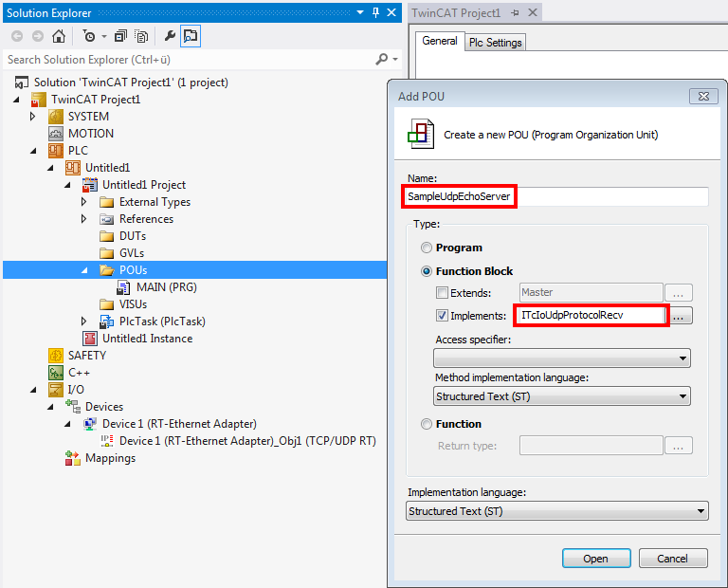Click Show All Files toolbar icon
Screen dimensions: 728x588
click(141, 36)
